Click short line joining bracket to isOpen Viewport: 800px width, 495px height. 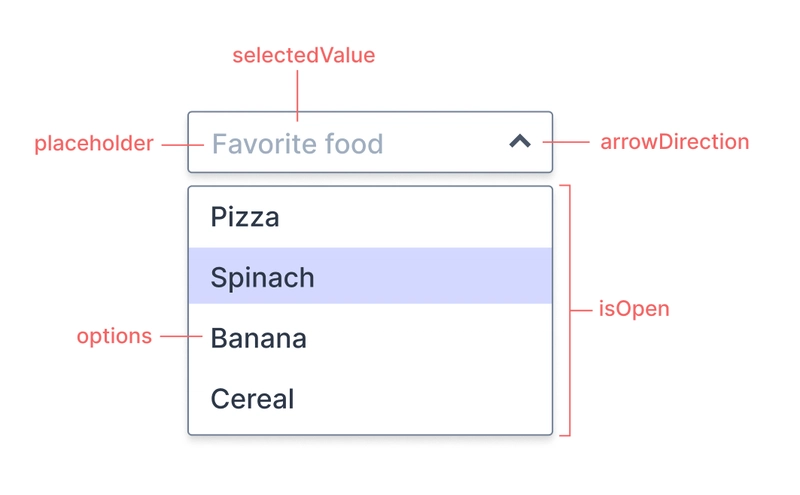click(x=581, y=310)
